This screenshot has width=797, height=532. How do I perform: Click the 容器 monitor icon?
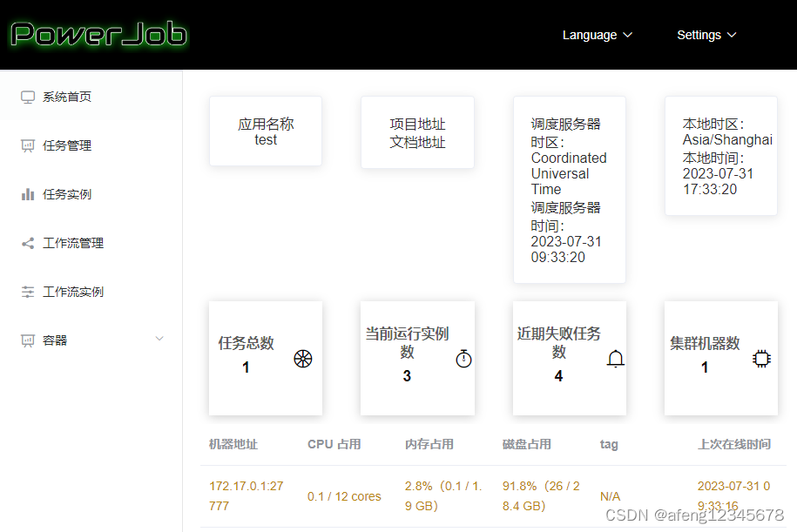point(27,340)
